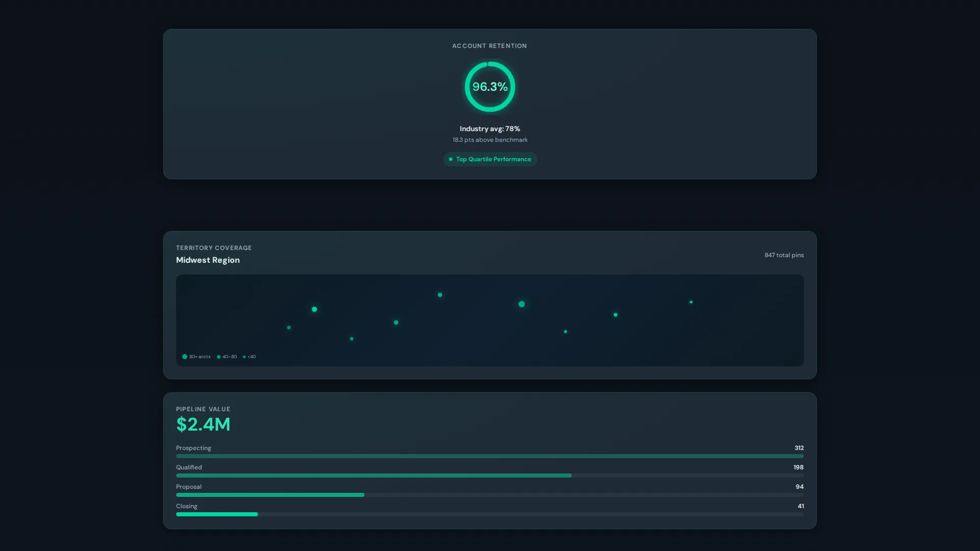Click the Proposal progress bar
Image resolution: width=980 pixels, height=551 pixels.
point(490,495)
